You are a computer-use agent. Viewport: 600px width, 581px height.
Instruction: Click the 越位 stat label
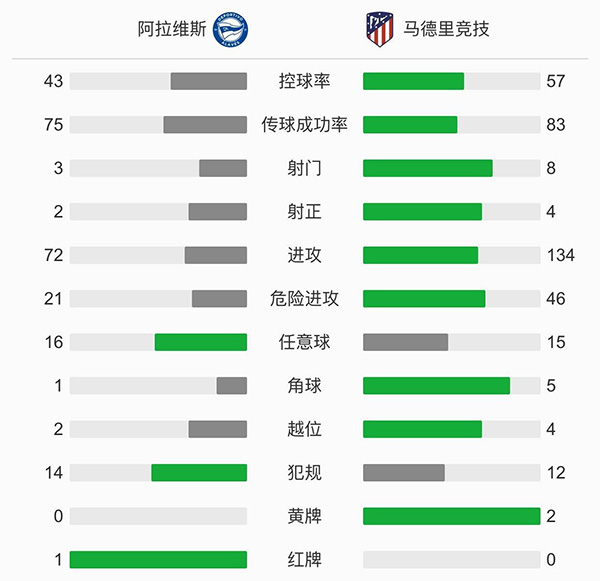click(304, 429)
